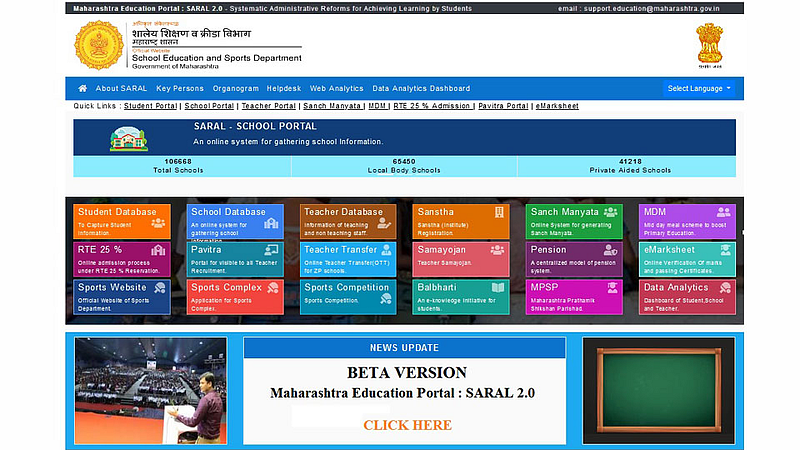Select the Balbharti tile book icon

pyautogui.click(x=498, y=288)
